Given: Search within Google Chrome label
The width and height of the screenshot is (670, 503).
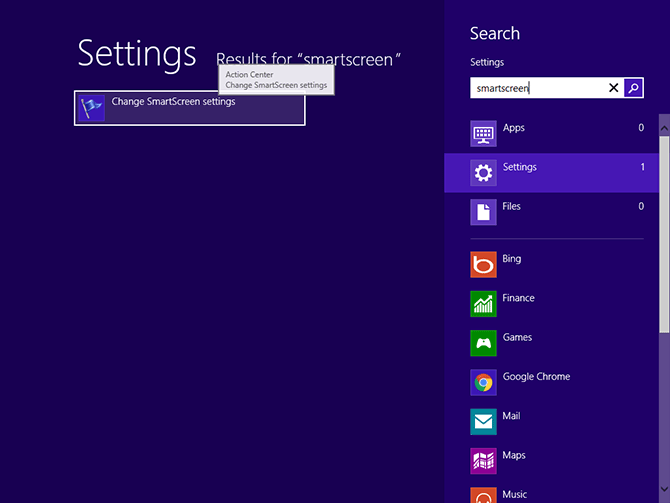Looking at the screenshot, I should pyautogui.click(x=536, y=377).
